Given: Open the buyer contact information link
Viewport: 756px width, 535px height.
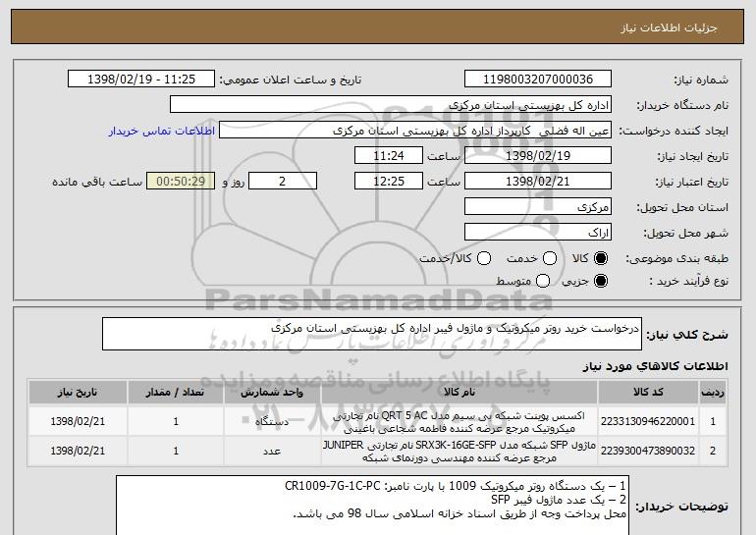Looking at the screenshot, I should coord(162,131).
